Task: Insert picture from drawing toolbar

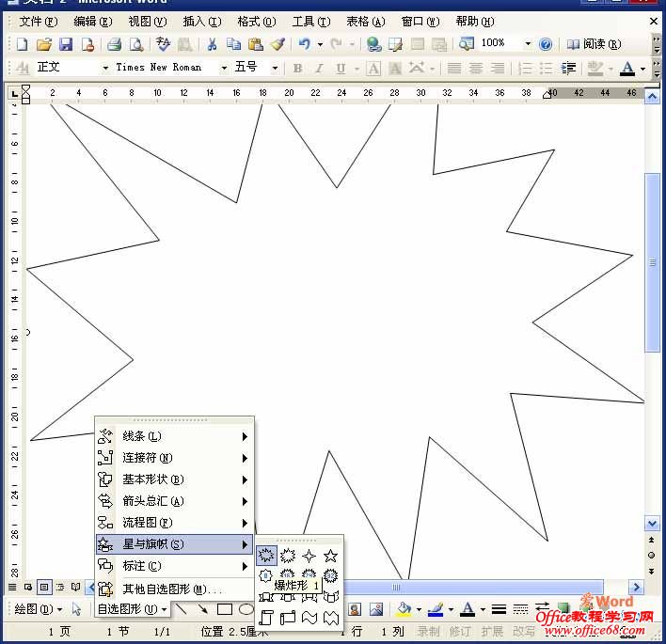Action: click(376, 609)
